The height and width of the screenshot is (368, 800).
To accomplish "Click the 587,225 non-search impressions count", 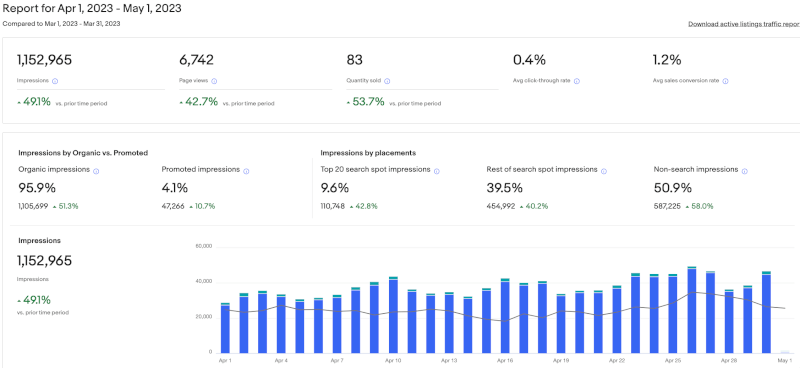I will point(667,207).
